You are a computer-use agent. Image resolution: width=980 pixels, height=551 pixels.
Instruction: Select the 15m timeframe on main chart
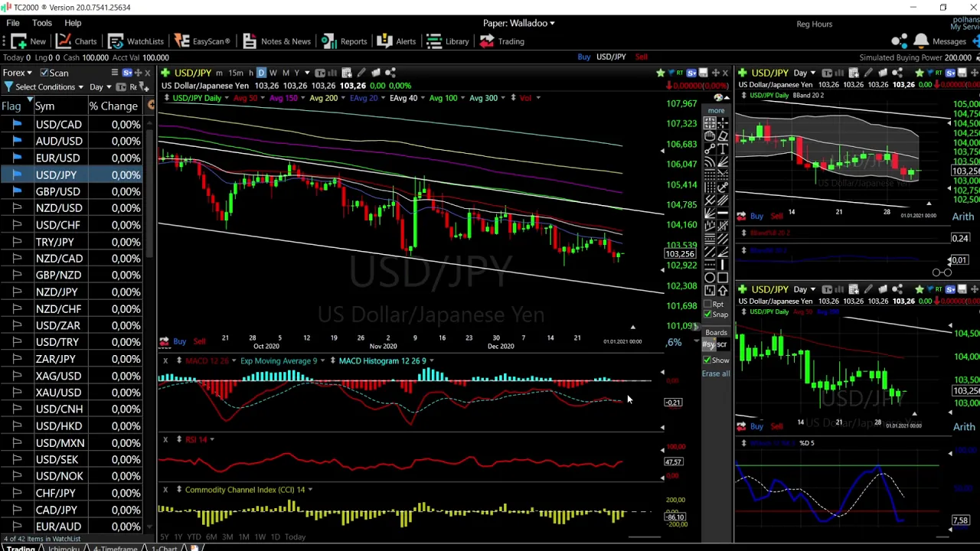(x=236, y=73)
